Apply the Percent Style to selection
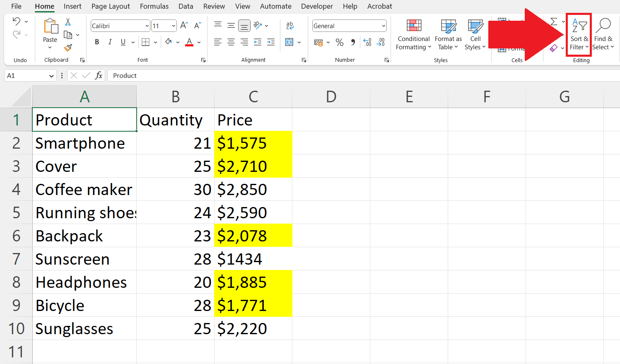The image size is (620, 364). click(340, 42)
